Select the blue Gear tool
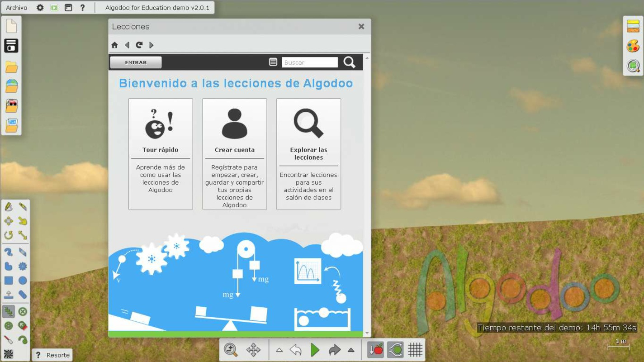The height and width of the screenshot is (362, 644). [x=23, y=266]
